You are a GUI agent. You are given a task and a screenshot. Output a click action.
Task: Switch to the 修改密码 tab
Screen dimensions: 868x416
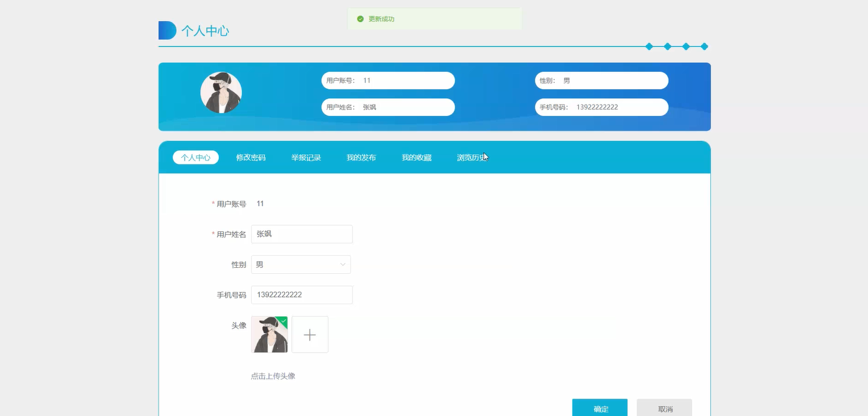coord(250,157)
